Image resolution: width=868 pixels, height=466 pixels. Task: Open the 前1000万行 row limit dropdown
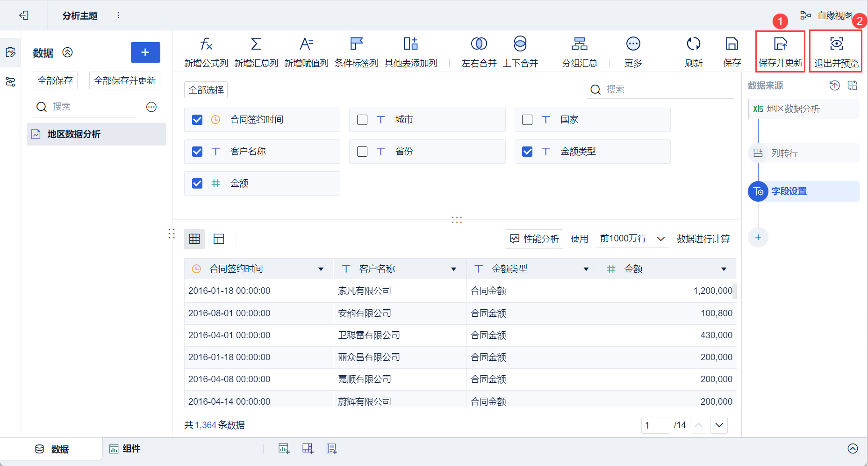pos(632,239)
